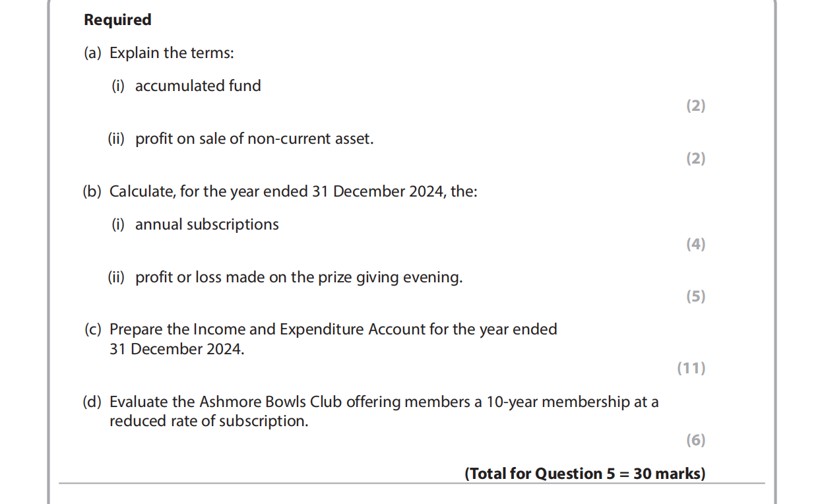Click the (11) mark indicator

click(x=691, y=368)
